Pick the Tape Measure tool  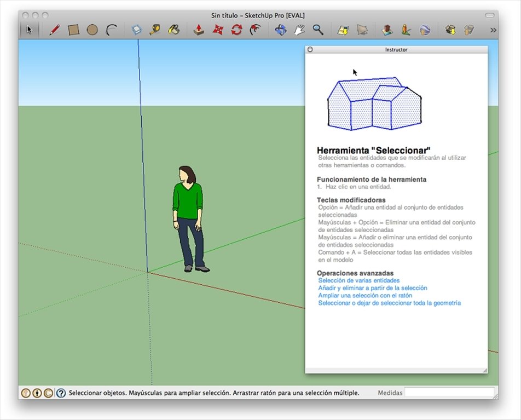(x=155, y=30)
